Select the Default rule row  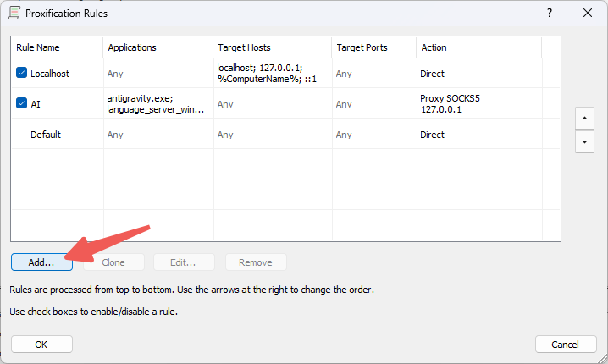tap(46, 135)
